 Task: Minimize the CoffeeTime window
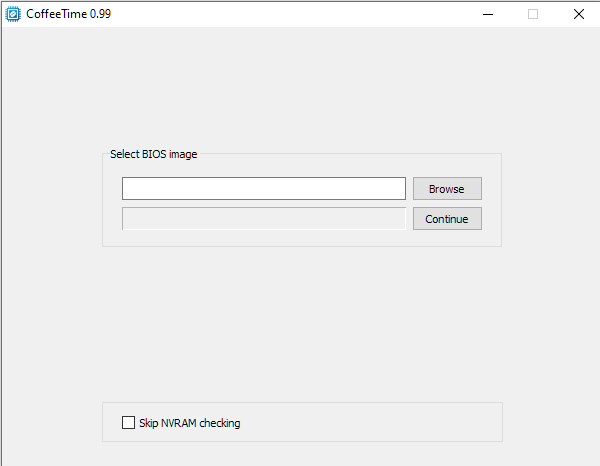point(488,14)
